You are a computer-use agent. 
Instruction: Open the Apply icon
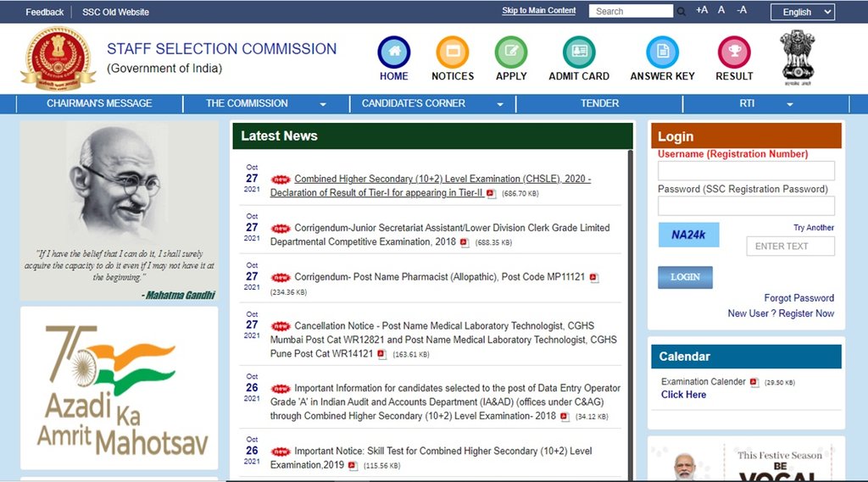click(511, 53)
